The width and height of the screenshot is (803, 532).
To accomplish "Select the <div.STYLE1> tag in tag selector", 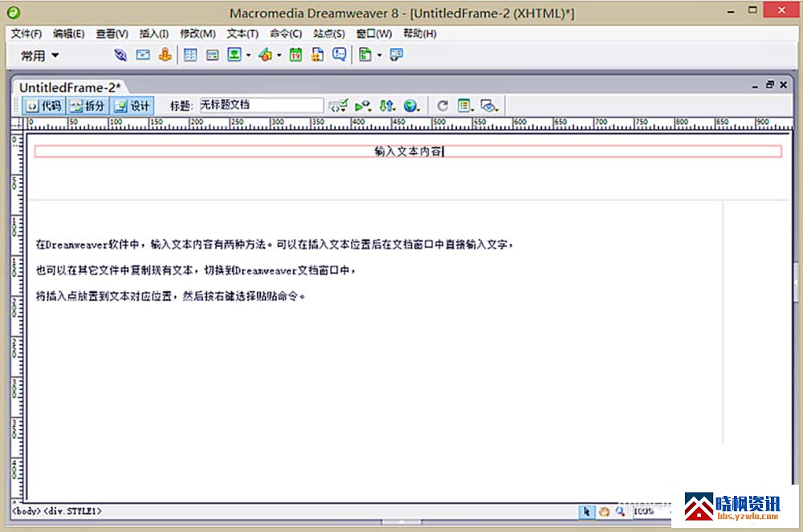I will coord(73,511).
